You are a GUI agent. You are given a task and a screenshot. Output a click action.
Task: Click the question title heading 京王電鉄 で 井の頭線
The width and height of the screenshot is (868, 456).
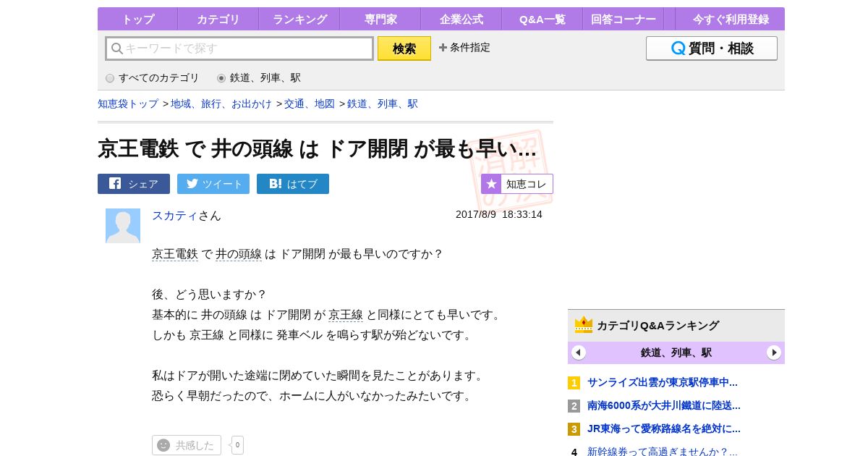pos(317,148)
